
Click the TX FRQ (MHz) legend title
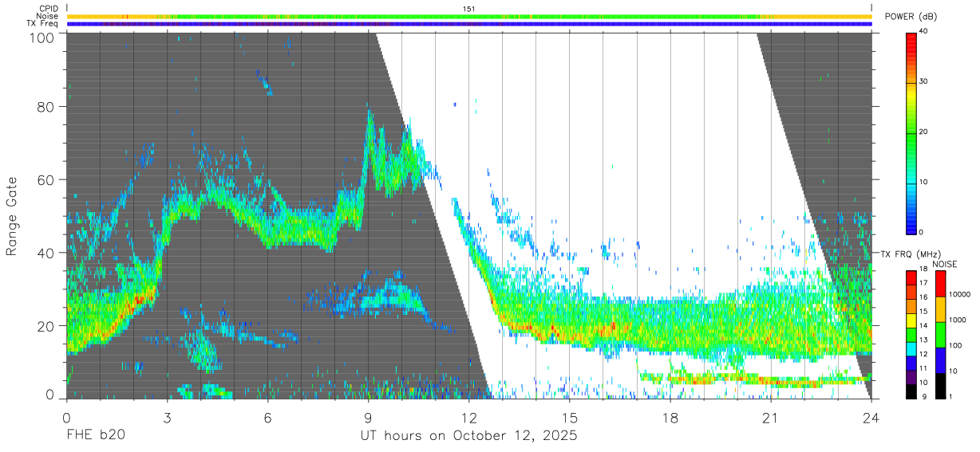(x=911, y=254)
